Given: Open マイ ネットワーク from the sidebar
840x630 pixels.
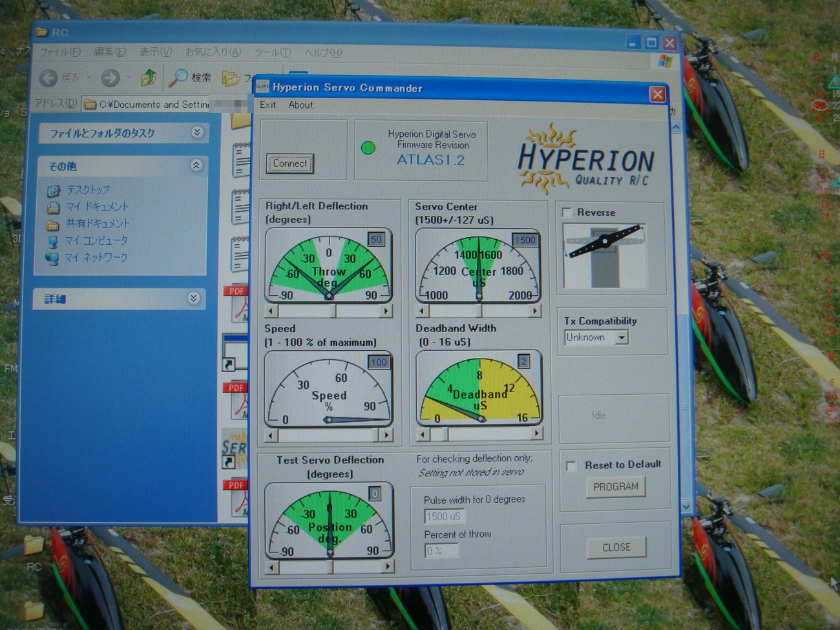Looking at the screenshot, I should (87, 257).
